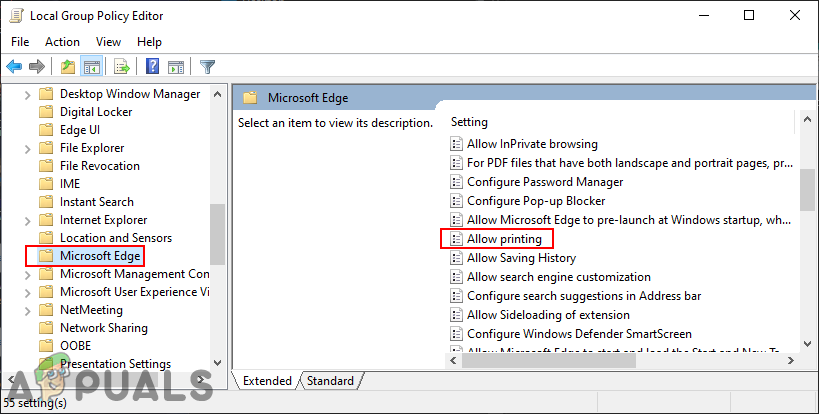Open the Action menu

pos(62,42)
